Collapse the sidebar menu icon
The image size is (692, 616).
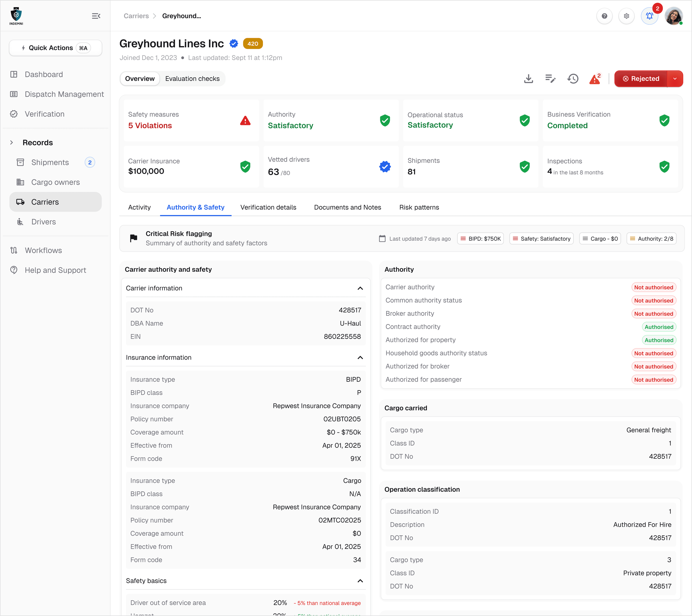pos(96,16)
